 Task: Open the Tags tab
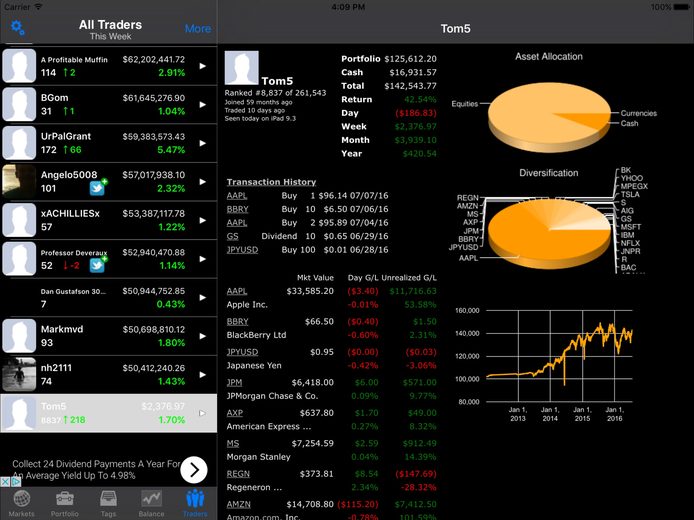[108, 504]
